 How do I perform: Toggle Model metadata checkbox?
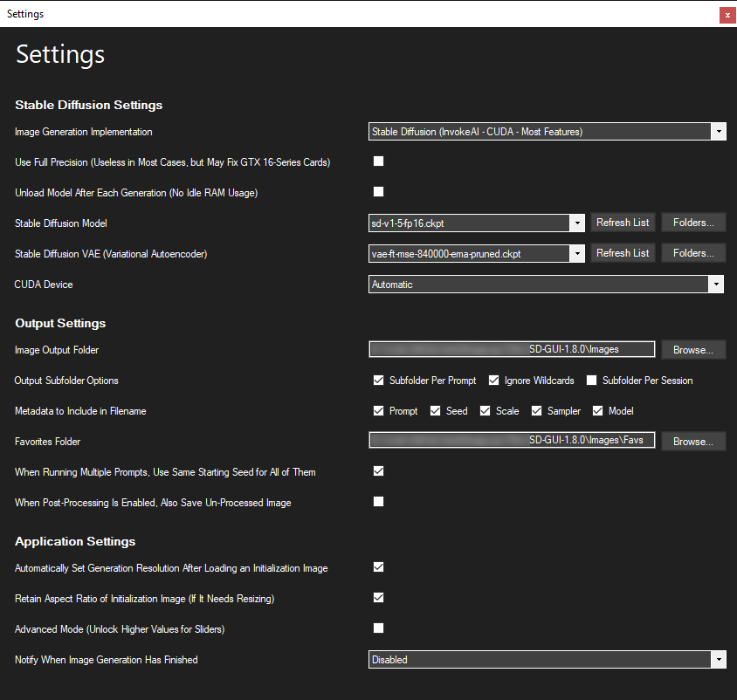pos(597,410)
